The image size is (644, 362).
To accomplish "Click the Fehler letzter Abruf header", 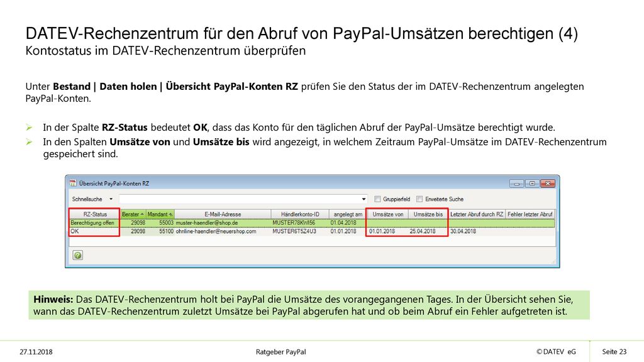I will (530, 214).
